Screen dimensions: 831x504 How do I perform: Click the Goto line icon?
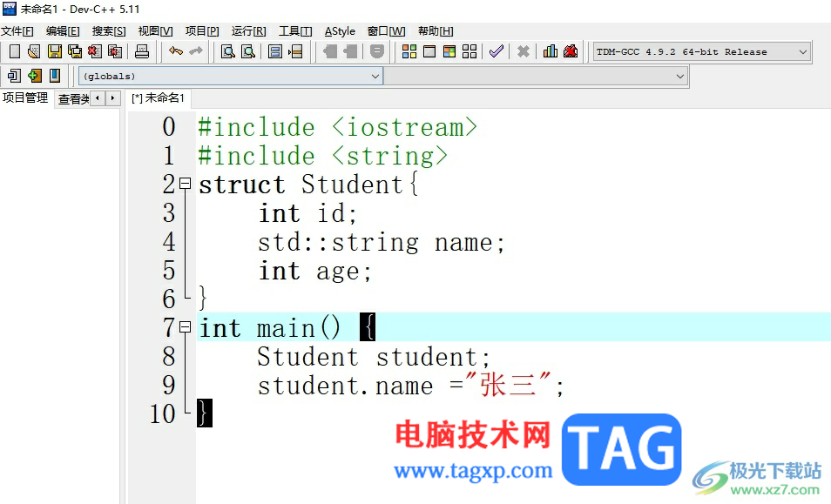tap(295, 51)
